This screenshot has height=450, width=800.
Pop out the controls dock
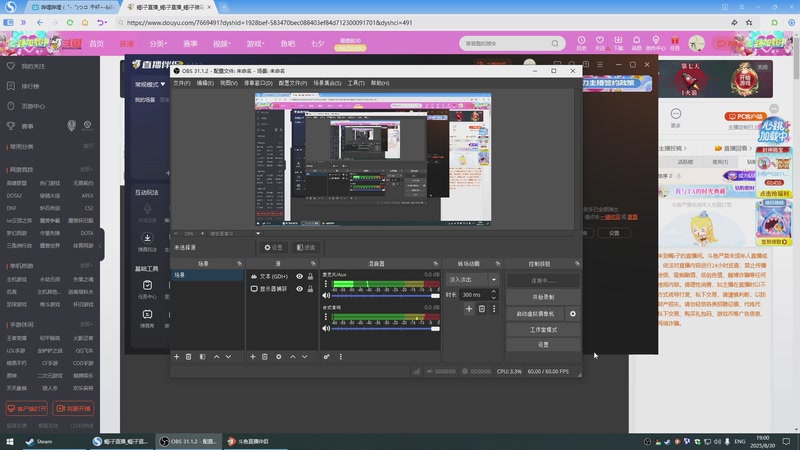coord(577,264)
